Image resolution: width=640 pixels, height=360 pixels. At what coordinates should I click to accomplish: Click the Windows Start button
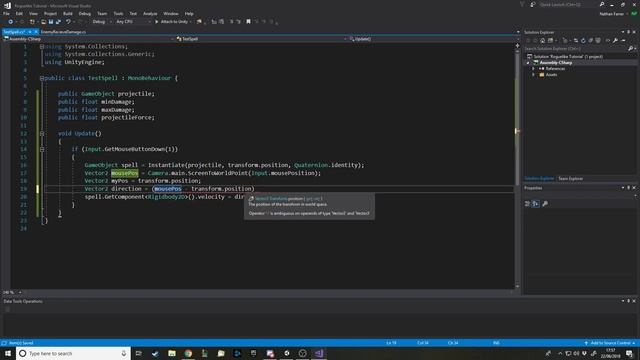(8, 353)
